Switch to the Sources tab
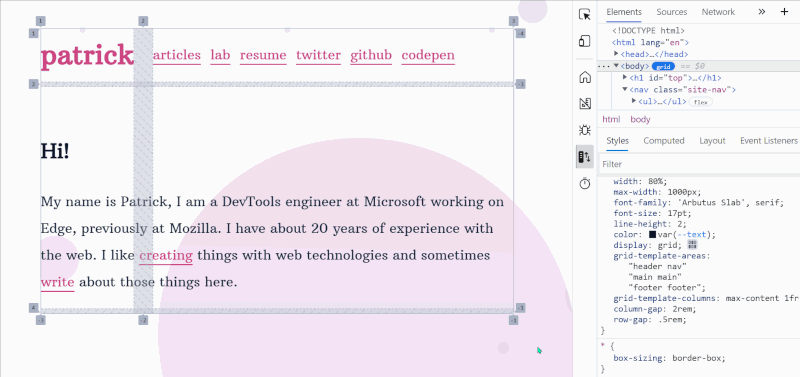This screenshot has height=377, width=800. pos(671,12)
